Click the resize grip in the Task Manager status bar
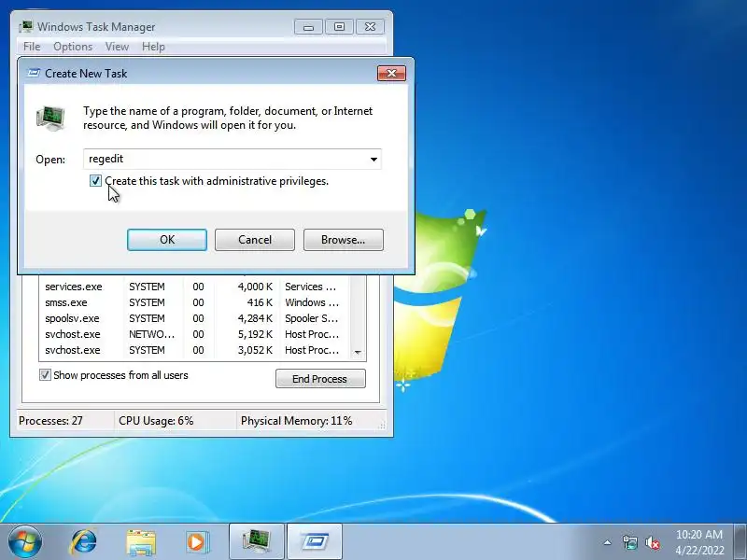The image size is (747, 560). (382, 426)
